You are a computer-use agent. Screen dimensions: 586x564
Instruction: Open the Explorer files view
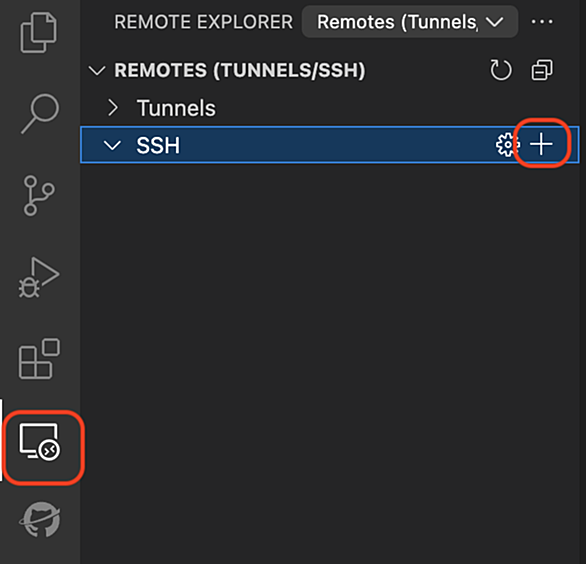[x=39, y=33]
